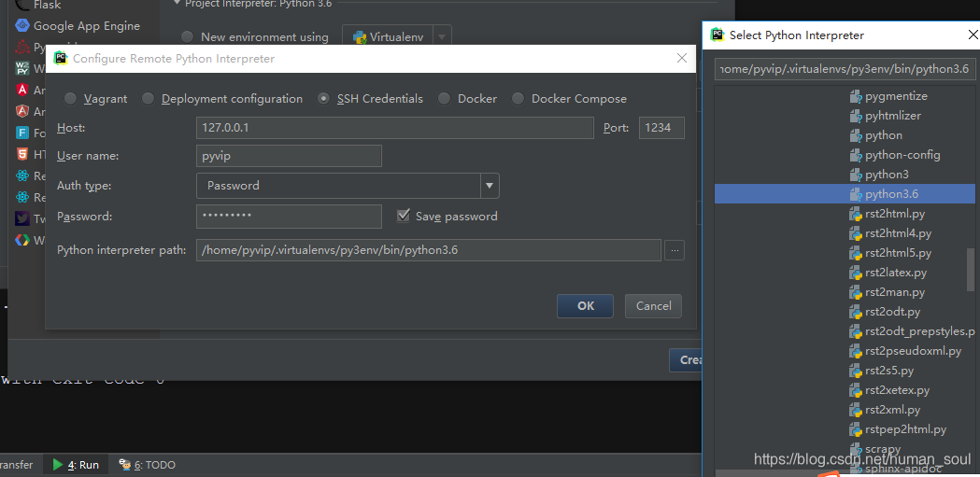Open the Run tool window tab
Viewport: 980px width, 477px height.
click(x=76, y=465)
